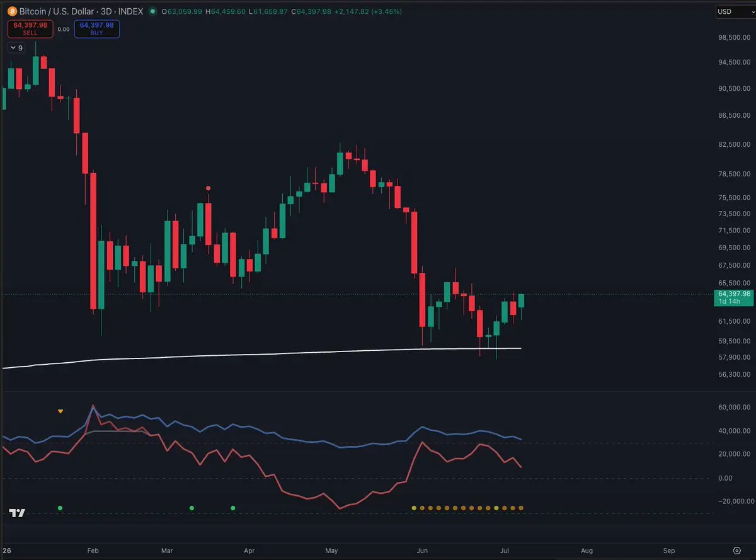Click the 59,500.00 price axis label
The width and height of the screenshot is (756, 560).
[x=733, y=341]
